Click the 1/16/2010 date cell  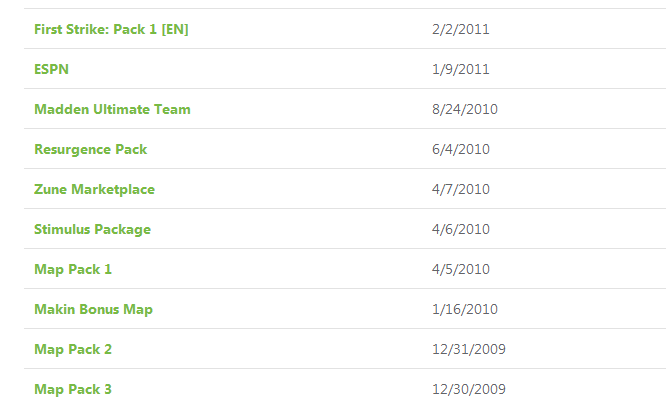[x=465, y=309]
